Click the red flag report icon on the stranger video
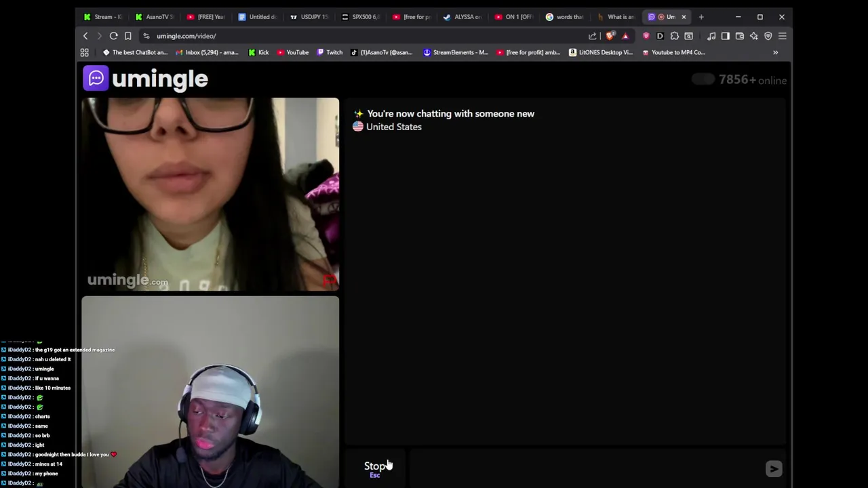The height and width of the screenshot is (488, 868). pos(330,280)
